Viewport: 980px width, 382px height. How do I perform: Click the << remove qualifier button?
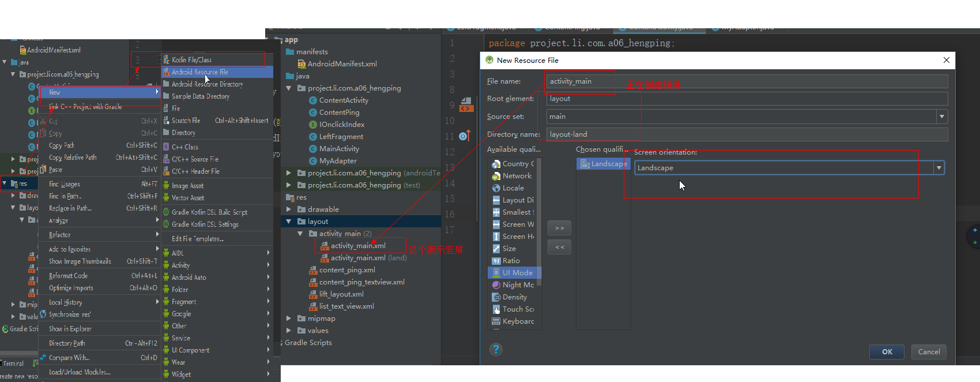[x=559, y=247]
